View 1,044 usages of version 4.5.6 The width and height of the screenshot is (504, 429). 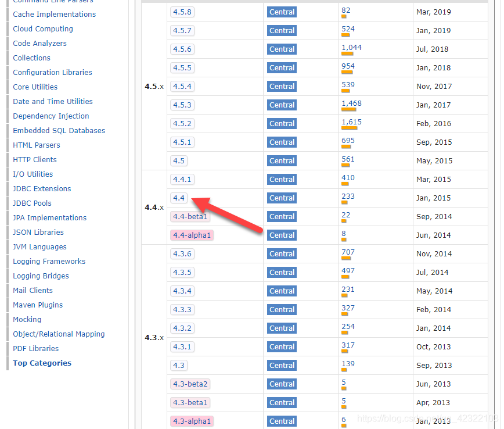click(x=351, y=48)
